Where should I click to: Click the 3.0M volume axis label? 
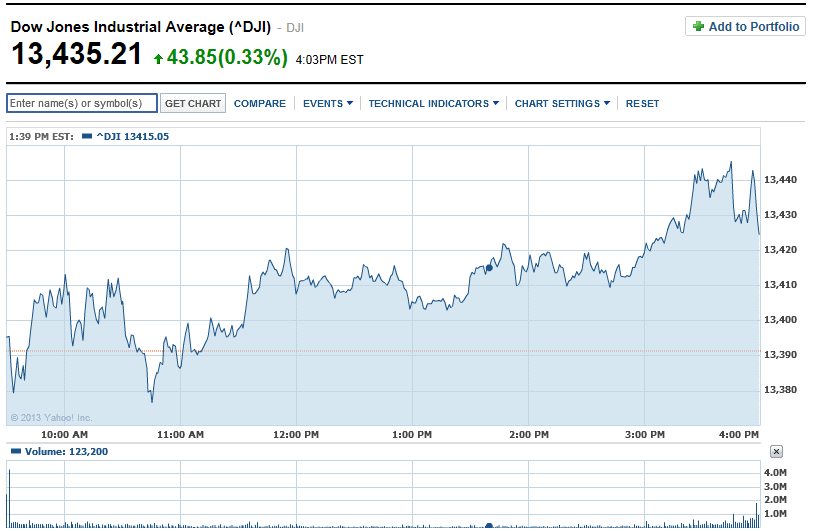pos(775,486)
